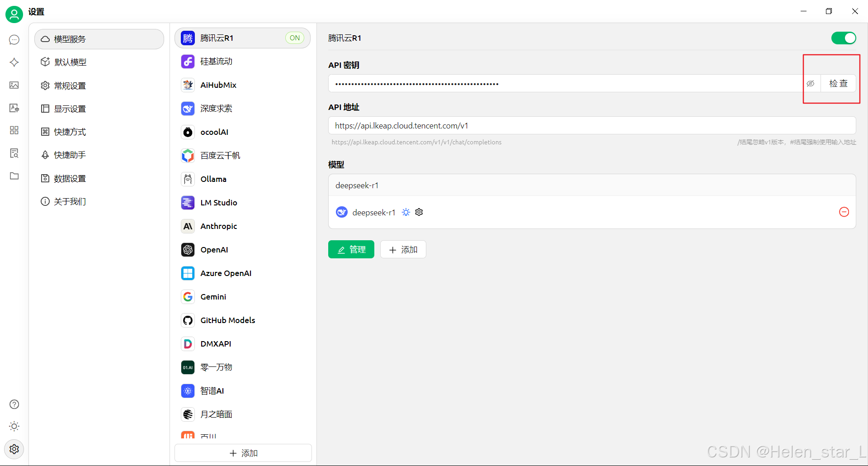Screen dimensions: 868x466
Task: Open 快捷方式 settings section
Action: [x=99, y=132]
